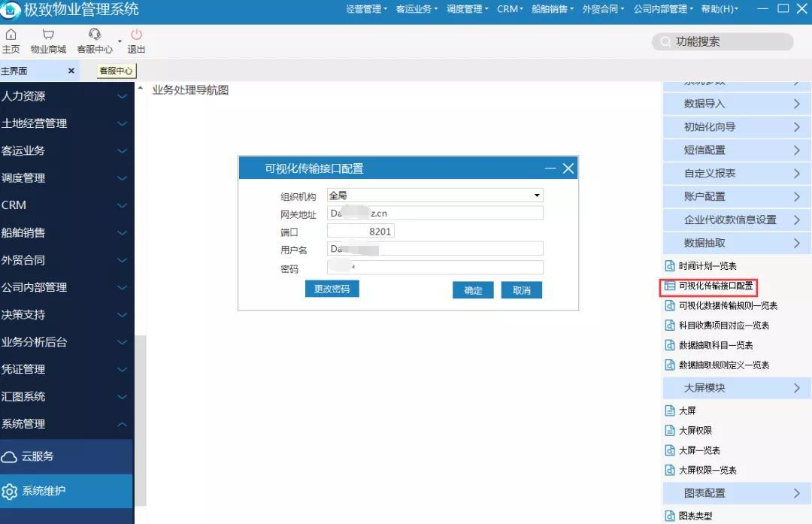Close the 可视化传输接口配置 dialog
This screenshot has width=812, height=524.
click(x=568, y=169)
